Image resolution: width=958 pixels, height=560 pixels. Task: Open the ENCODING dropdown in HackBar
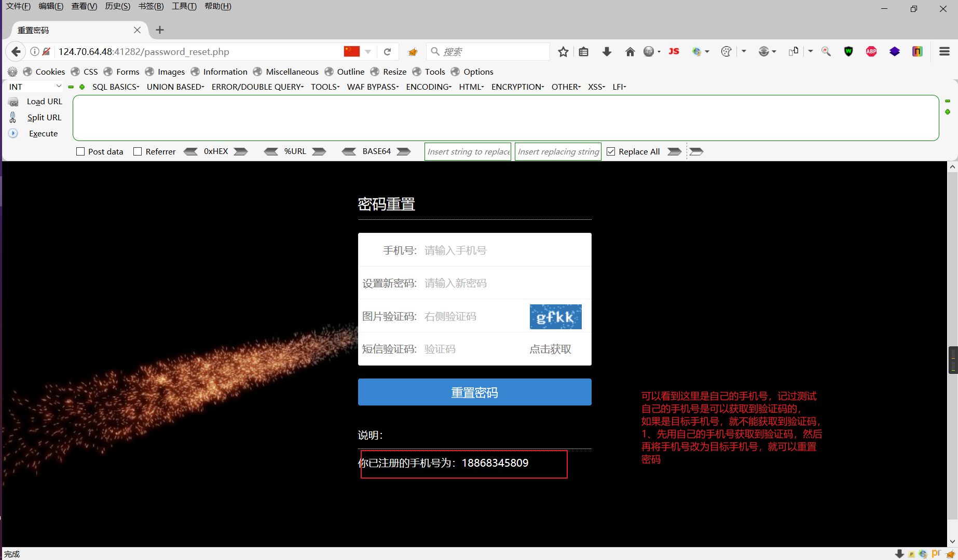point(427,87)
